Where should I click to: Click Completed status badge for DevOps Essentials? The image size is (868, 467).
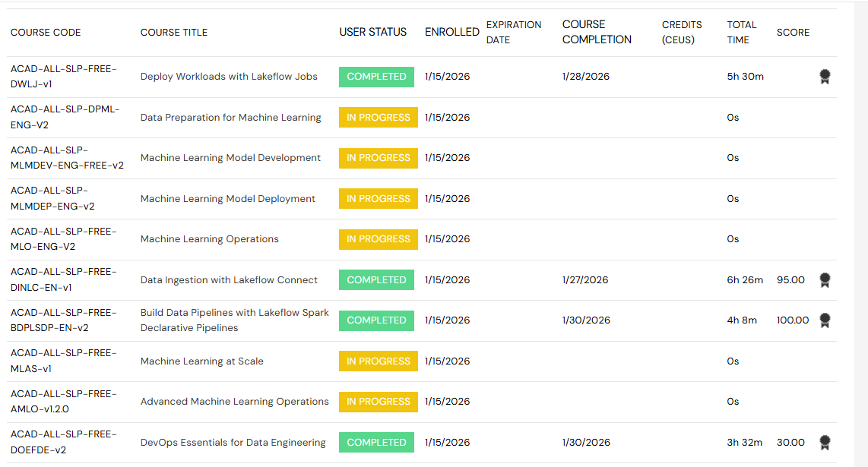click(x=376, y=443)
